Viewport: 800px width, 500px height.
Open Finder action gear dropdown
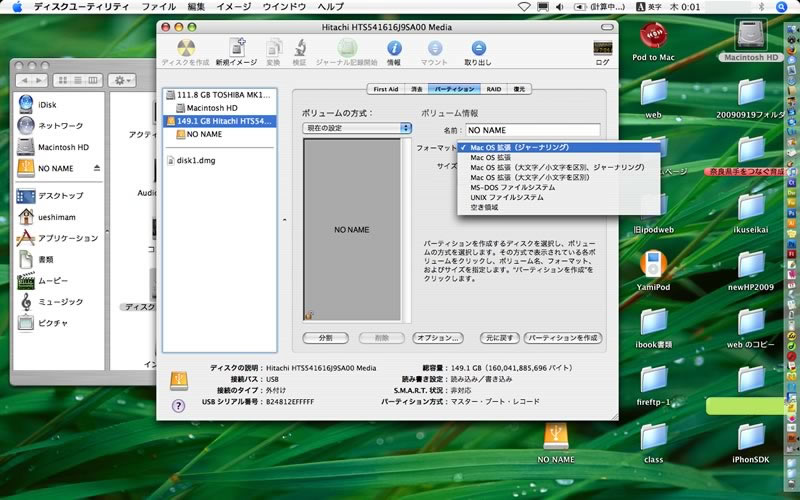point(121,80)
